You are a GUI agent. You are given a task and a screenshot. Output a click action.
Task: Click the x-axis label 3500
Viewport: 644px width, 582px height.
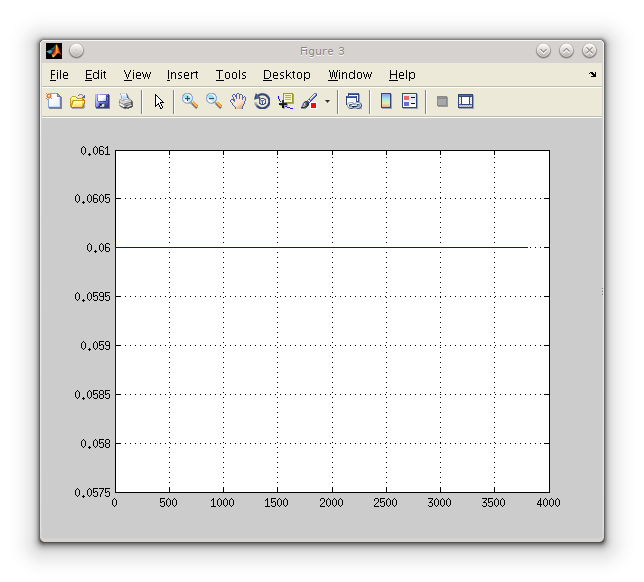(x=493, y=503)
